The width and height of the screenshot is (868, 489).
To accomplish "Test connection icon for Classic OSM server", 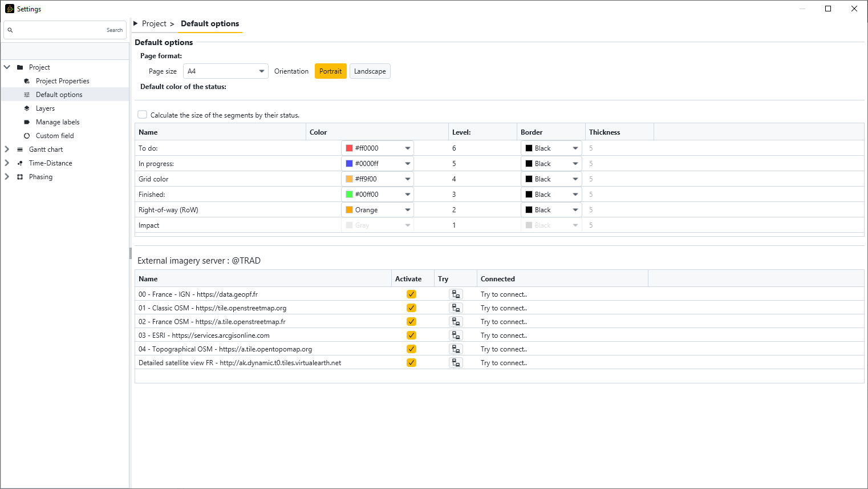I will point(456,308).
